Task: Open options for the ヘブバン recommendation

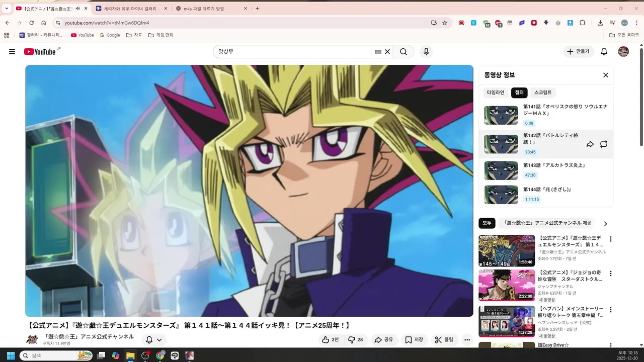Action: coord(611,310)
